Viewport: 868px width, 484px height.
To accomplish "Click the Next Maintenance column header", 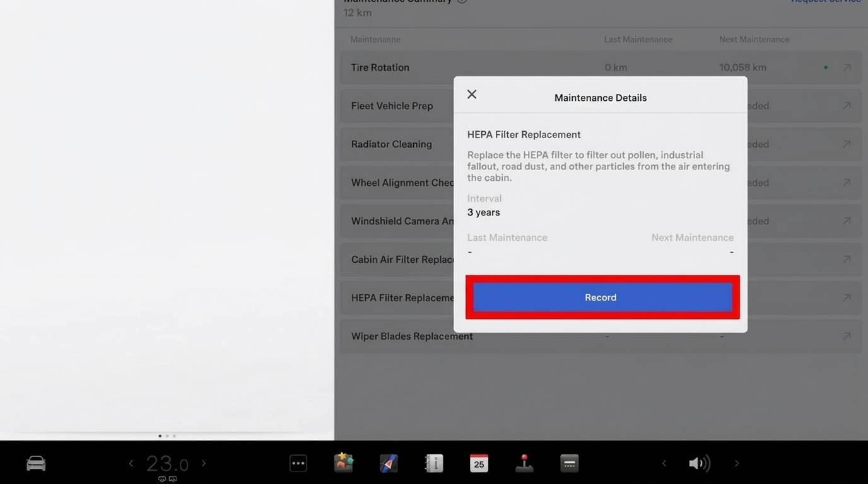I will pos(754,39).
